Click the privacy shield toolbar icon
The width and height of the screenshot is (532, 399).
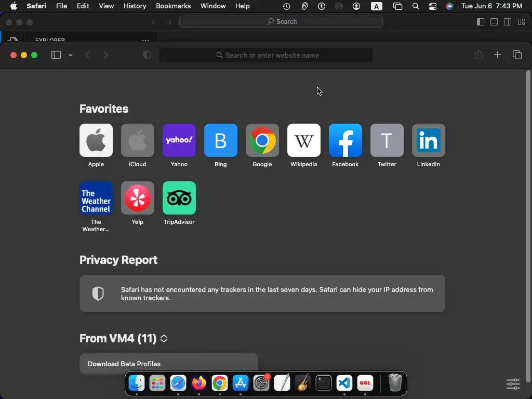coord(147,55)
